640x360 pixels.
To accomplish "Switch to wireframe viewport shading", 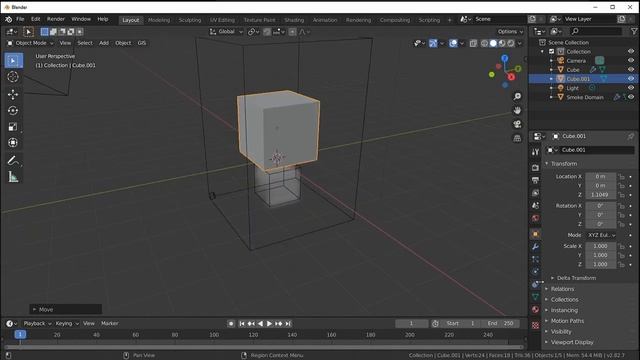I will click(484, 43).
